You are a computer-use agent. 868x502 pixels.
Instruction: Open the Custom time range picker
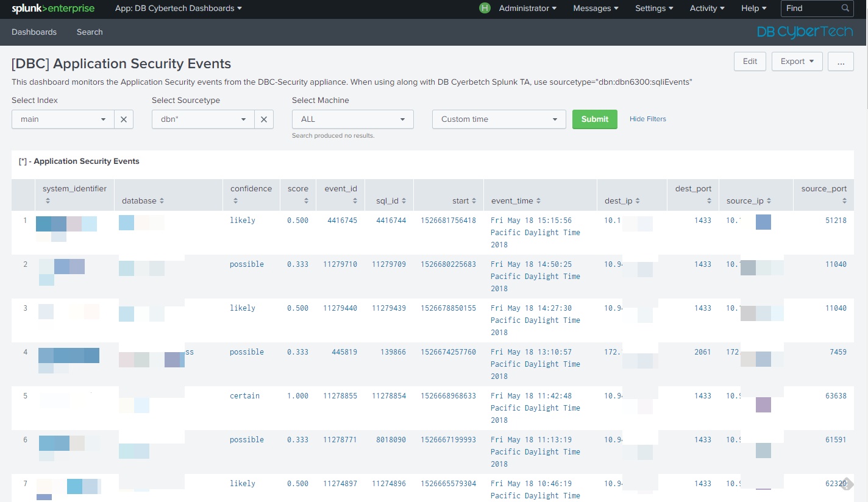pos(499,119)
